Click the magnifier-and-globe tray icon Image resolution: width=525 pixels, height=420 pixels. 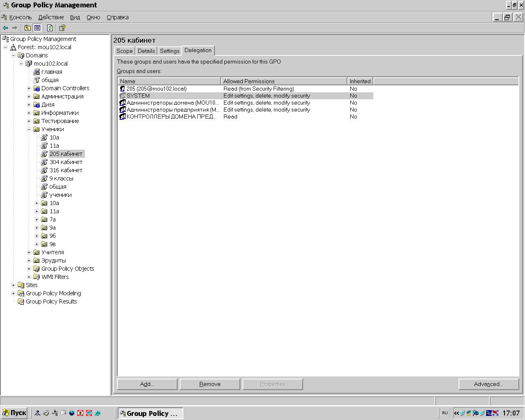tap(475, 413)
